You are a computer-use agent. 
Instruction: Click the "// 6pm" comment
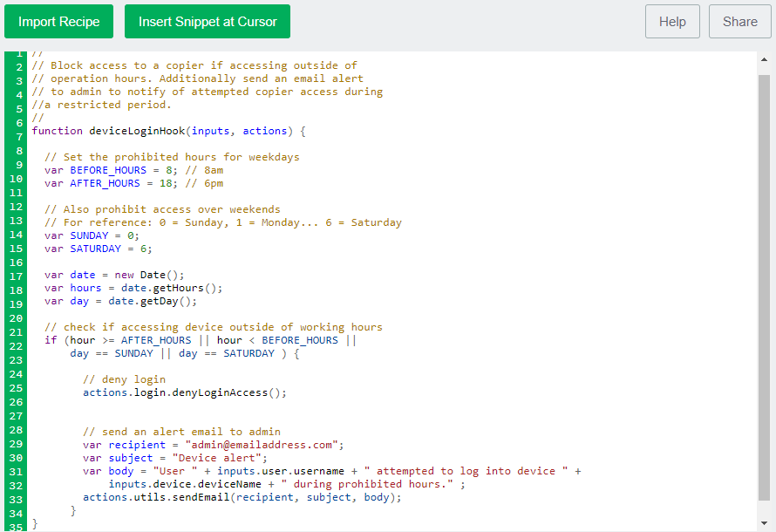point(204,183)
